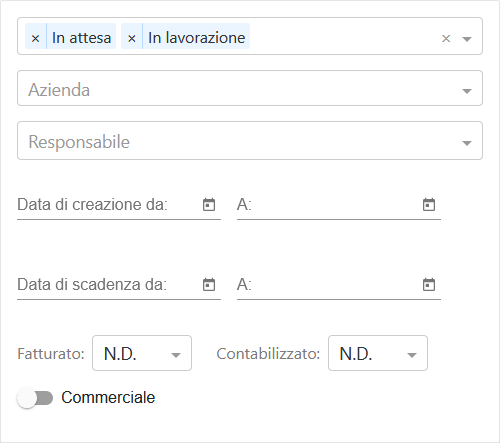Image resolution: width=500 pixels, height=443 pixels.
Task: Click the Data di creazione da input
Action: point(109,205)
